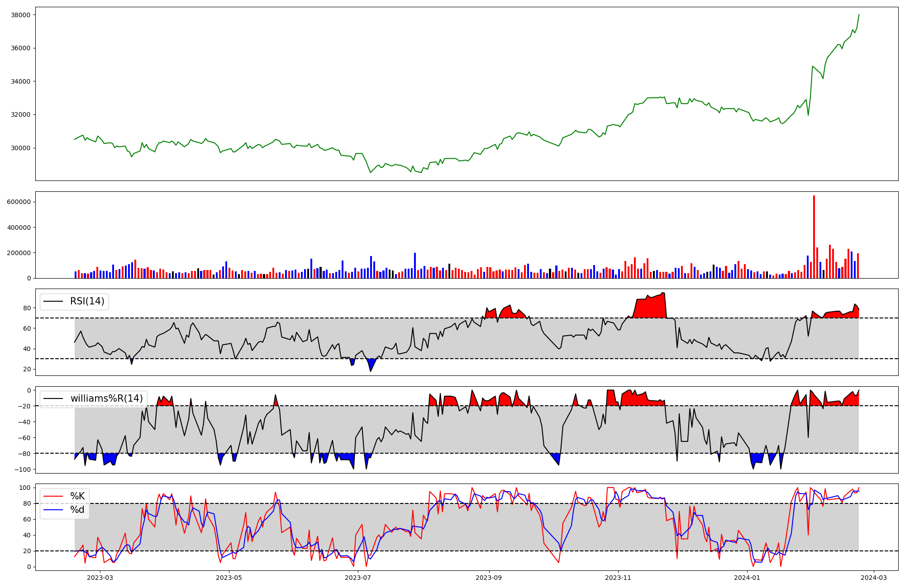Click the 2023-03 x-axis date label
Viewport: 905px width, 588px height.
coord(100,578)
